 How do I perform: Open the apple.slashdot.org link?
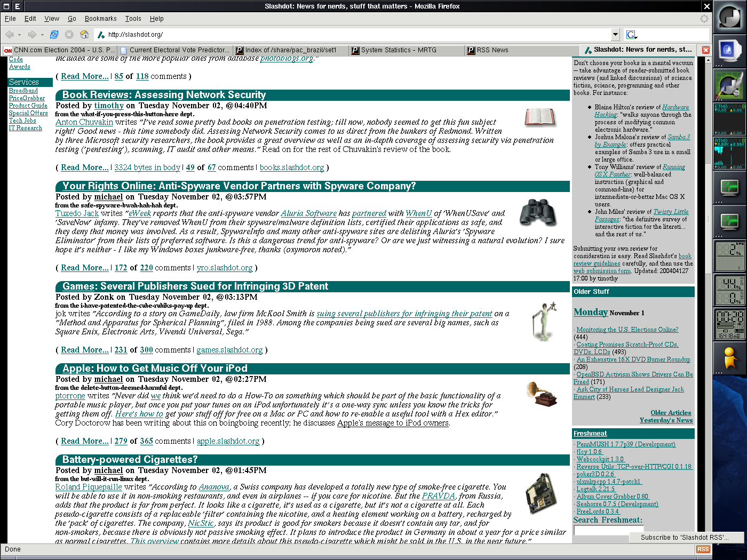click(x=228, y=441)
